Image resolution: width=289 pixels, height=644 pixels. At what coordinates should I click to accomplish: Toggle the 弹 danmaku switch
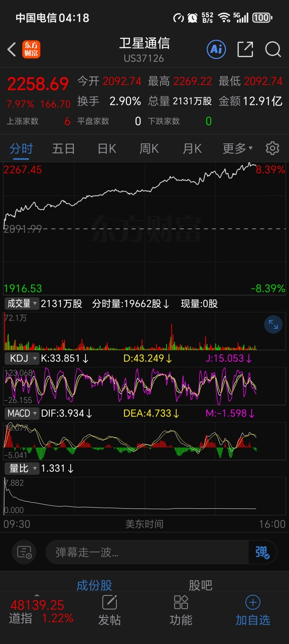tap(263, 552)
